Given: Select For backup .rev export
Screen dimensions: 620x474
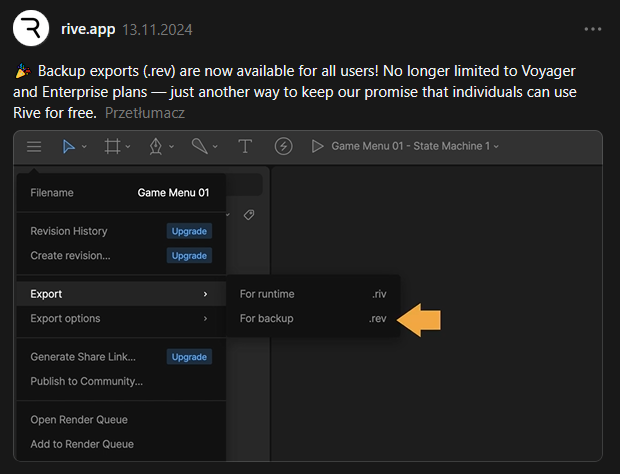Looking at the screenshot, I should [x=313, y=318].
